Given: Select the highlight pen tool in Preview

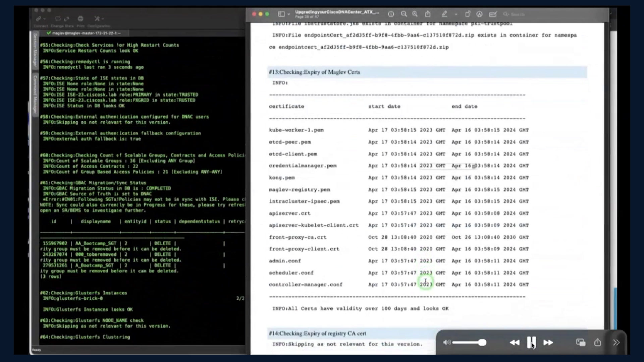Looking at the screenshot, I should coord(444,14).
